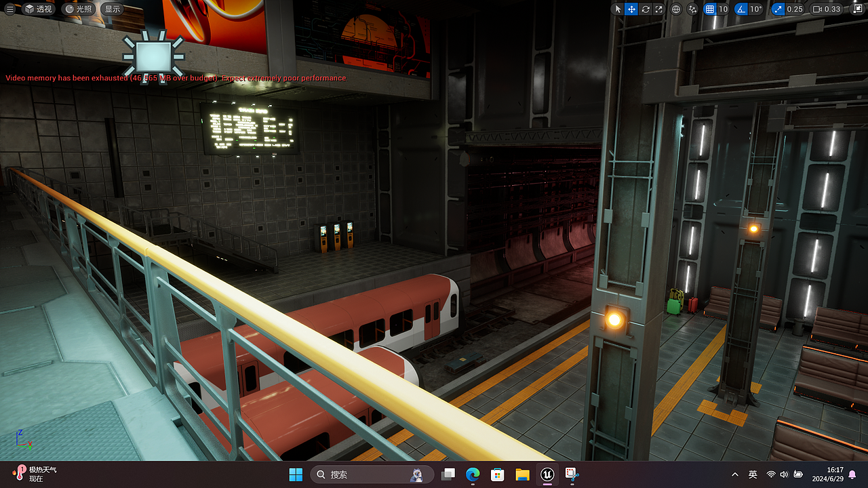
Task: Toggle grid position snapping
Action: click(710, 9)
